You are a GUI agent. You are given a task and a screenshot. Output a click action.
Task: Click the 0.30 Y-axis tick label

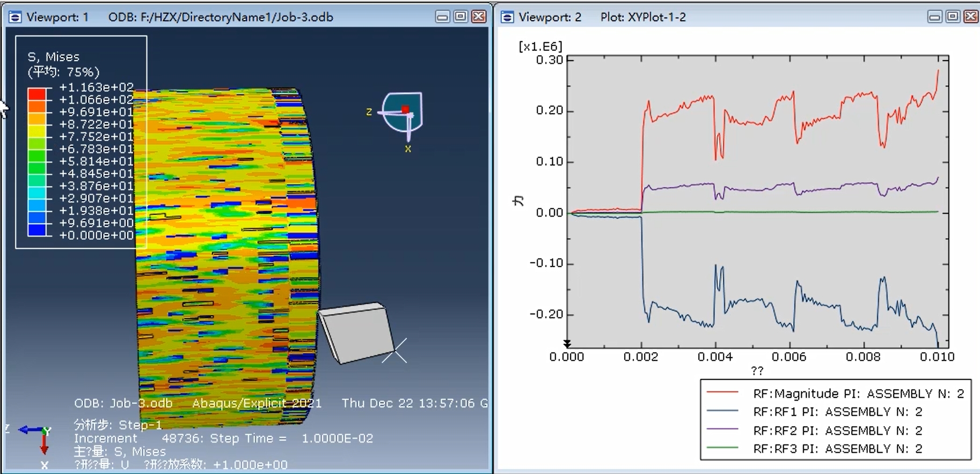[550, 60]
